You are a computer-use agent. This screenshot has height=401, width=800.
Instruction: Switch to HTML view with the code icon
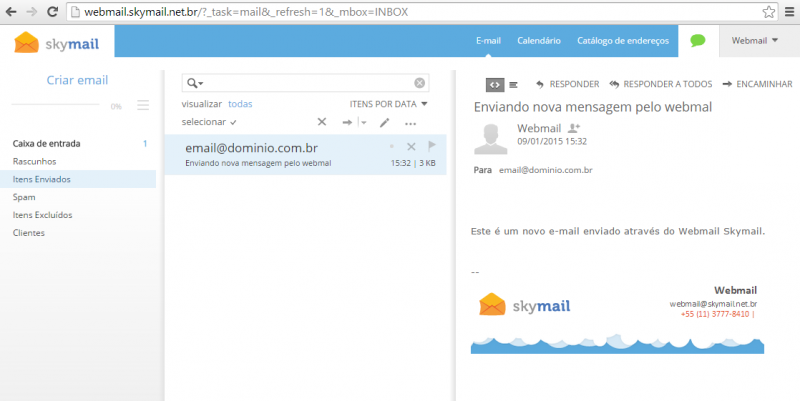[494, 84]
